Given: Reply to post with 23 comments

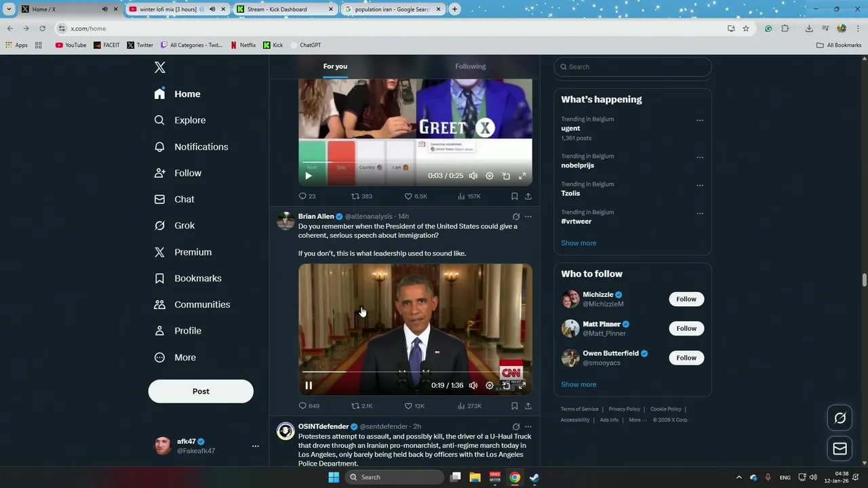Looking at the screenshot, I should click(307, 196).
